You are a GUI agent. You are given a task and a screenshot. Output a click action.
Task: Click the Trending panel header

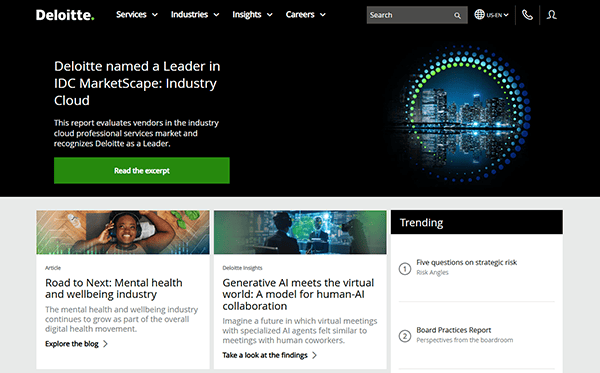(477, 222)
